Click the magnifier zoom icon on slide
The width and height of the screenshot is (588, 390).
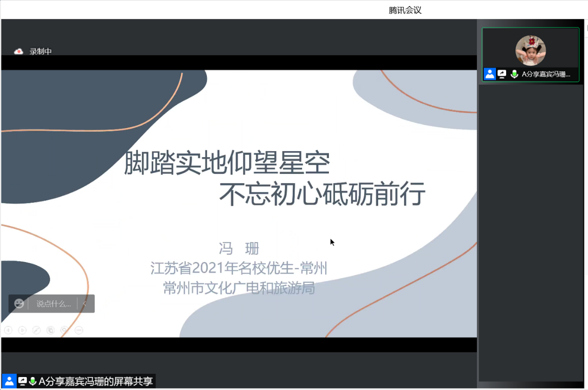(x=64, y=330)
